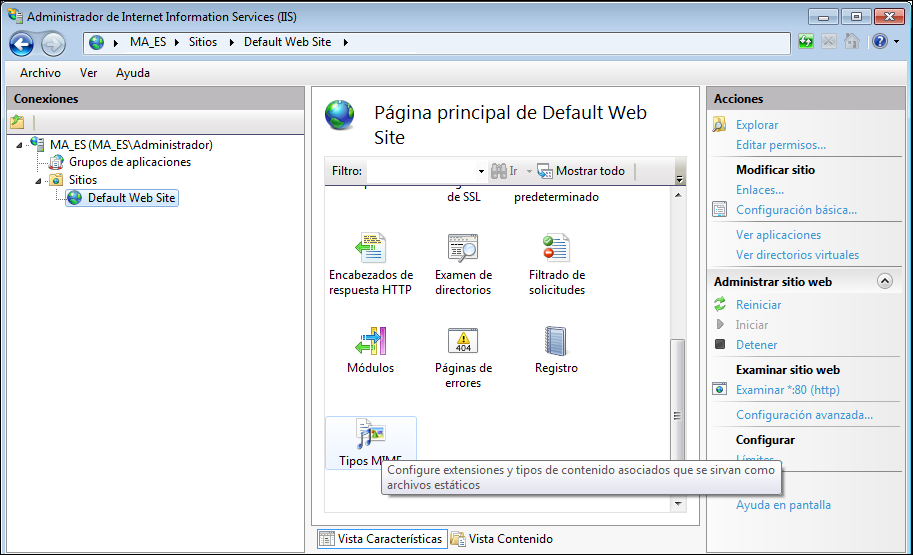Open the Archivo menu
This screenshot has width=913, height=555.
click(x=40, y=73)
